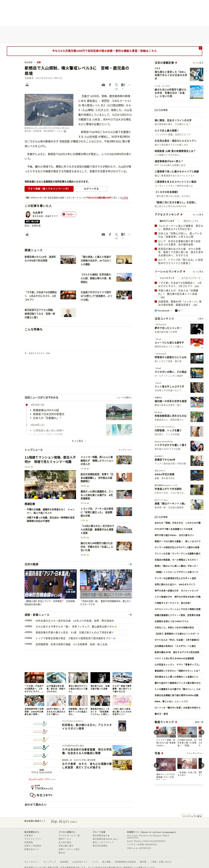Select the フェイスブック social ranking tab
Image resolution: width=209 pixels, height=868 pixels.
(x=167, y=278)
